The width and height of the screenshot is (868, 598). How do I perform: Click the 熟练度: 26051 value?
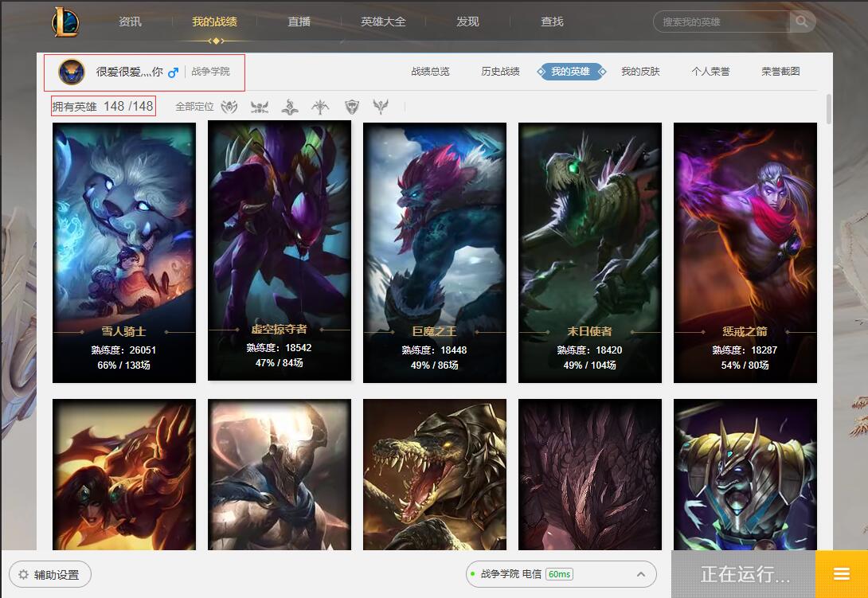(124, 350)
